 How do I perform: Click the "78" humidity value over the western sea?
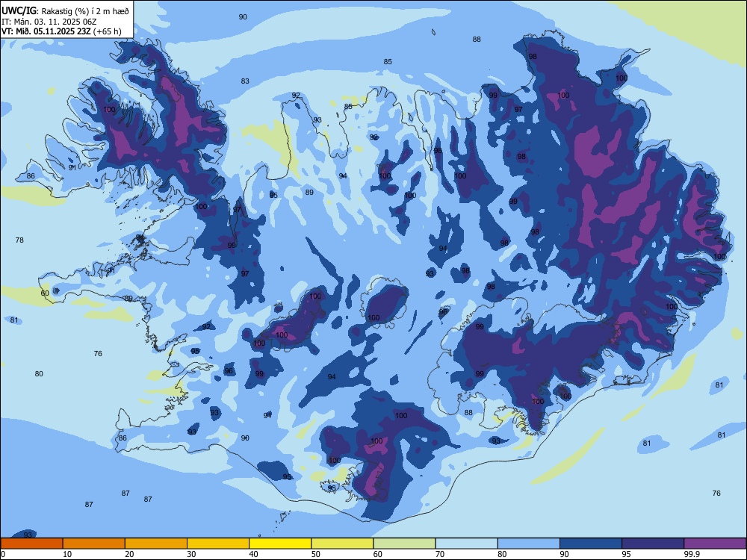[19, 240]
